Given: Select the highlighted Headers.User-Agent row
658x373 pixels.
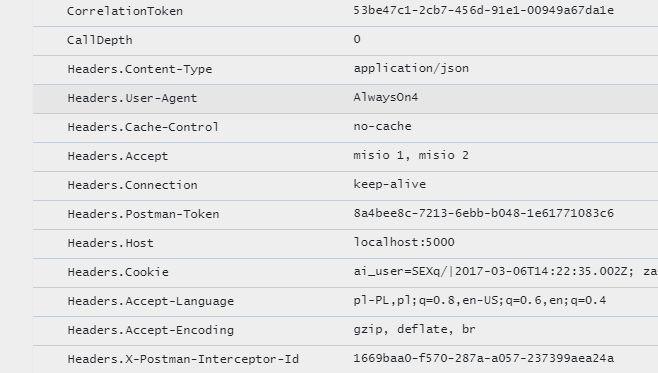Looking at the screenshot, I should point(345,99).
